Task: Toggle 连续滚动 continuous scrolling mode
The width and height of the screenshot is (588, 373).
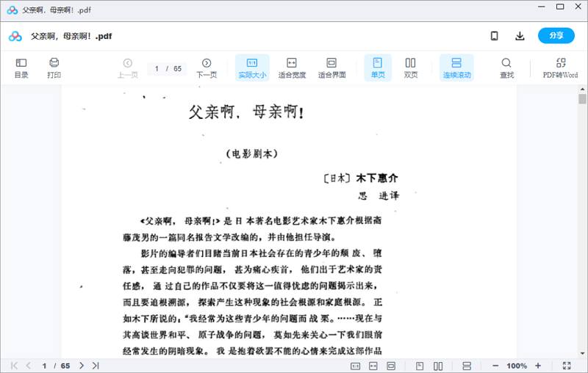Action: (x=456, y=68)
